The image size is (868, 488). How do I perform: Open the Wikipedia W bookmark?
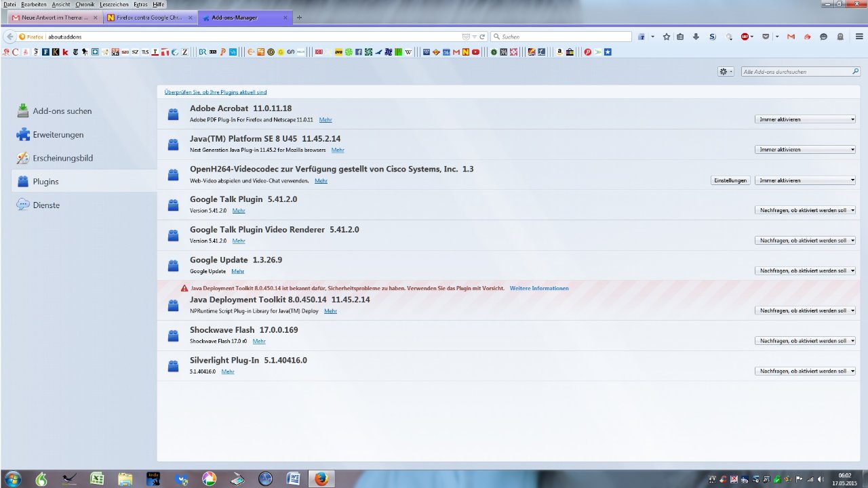tap(408, 52)
